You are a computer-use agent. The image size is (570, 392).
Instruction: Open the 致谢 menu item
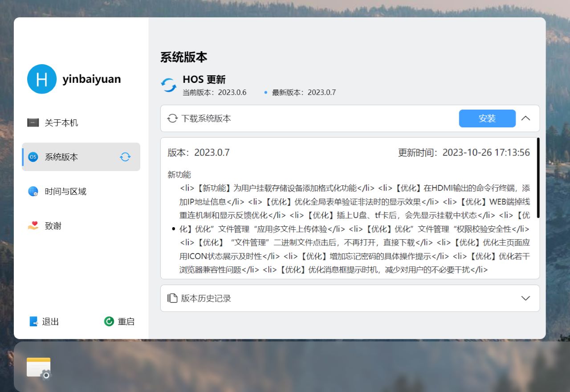click(x=81, y=226)
